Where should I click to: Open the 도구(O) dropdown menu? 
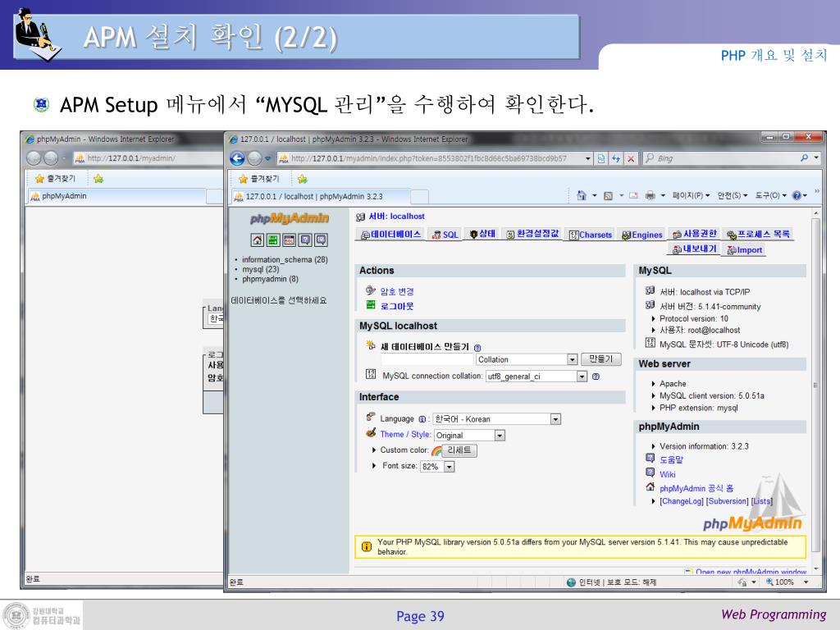click(x=771, y=195)
